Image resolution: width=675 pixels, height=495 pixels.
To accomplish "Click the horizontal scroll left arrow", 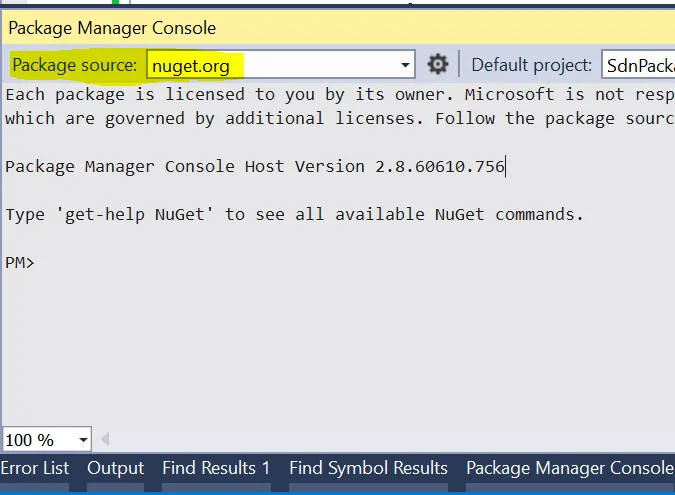I will 104,439.
